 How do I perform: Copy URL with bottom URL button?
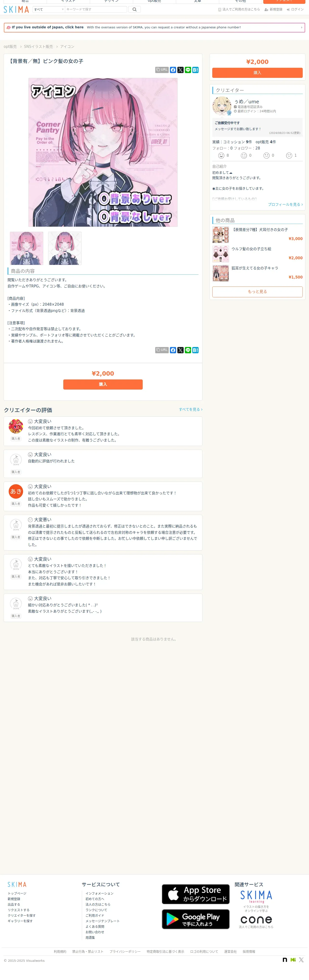click(162, 350)
